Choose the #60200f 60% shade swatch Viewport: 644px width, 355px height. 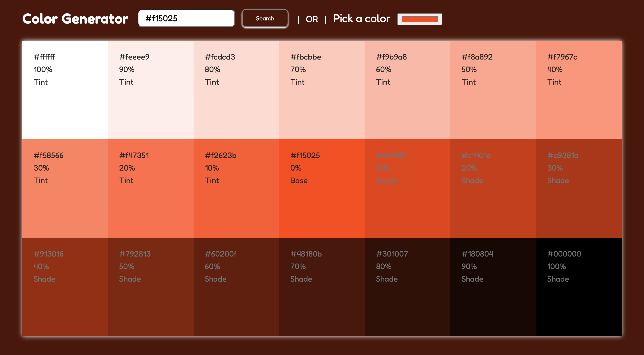click(x=236, y=287)
